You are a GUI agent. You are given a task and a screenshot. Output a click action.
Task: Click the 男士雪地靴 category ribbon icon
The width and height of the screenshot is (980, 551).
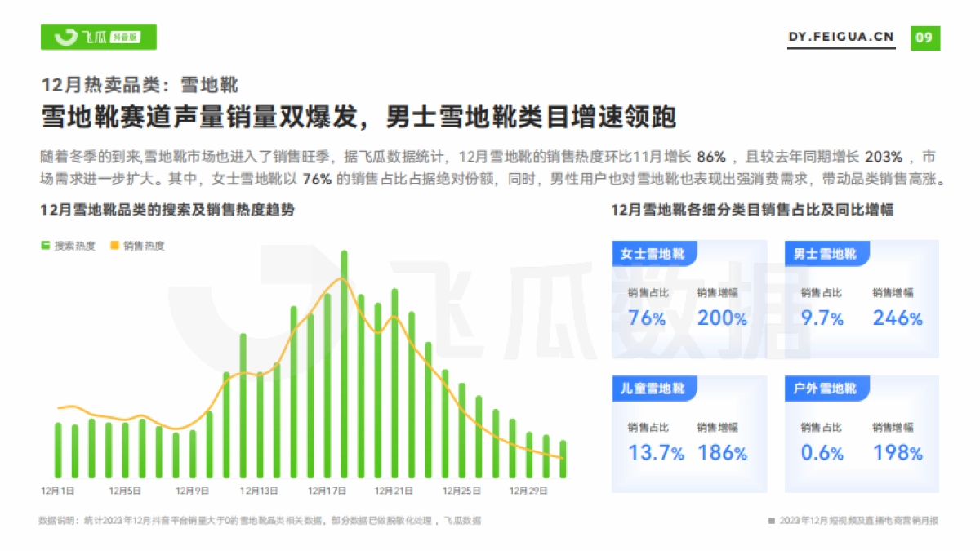(x=827, y=254)
